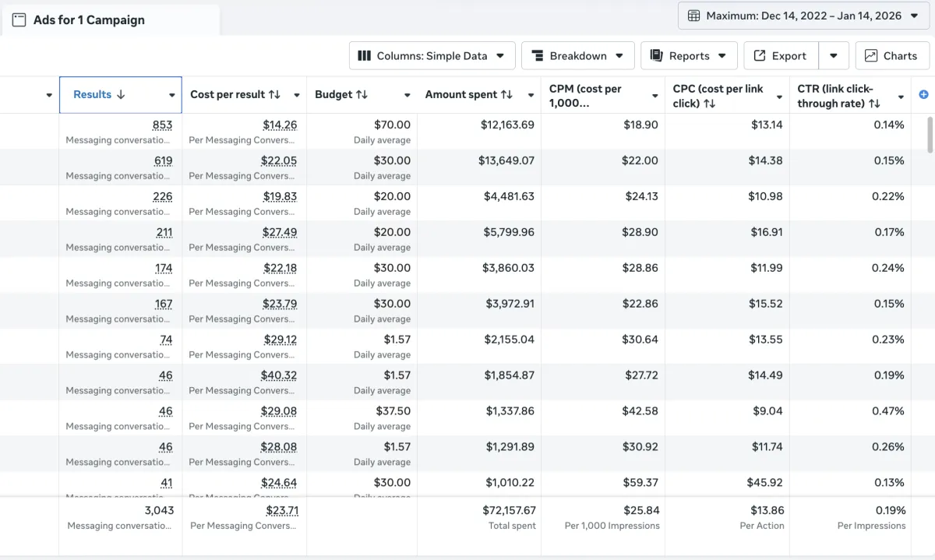Click the plus icon to add a column

tap(924, 94)
